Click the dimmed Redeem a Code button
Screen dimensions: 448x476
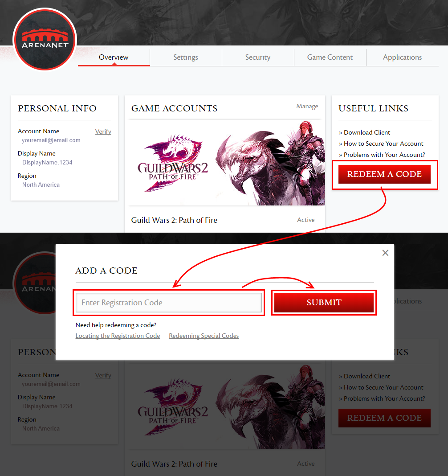click(384, 418)
